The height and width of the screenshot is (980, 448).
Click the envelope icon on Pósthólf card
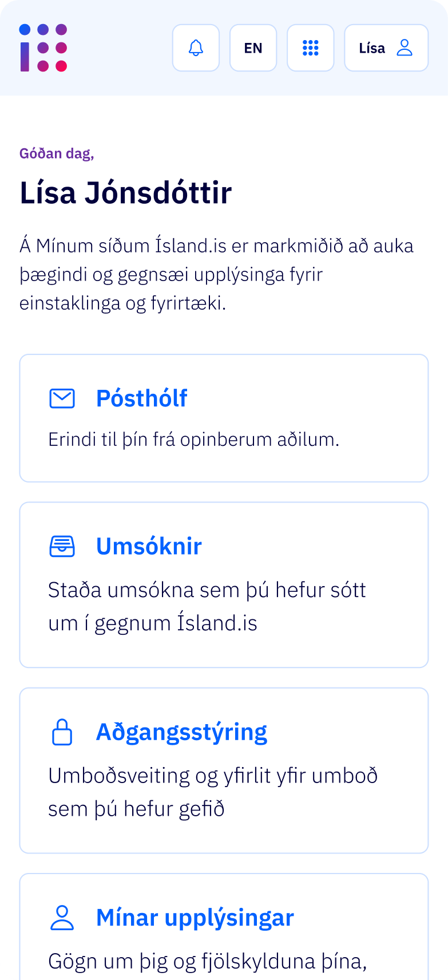click(x=62, y=398)
